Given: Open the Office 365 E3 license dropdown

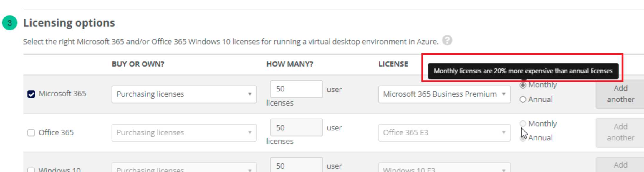Looking at the screenshot, I should click(x=444, y=133).
